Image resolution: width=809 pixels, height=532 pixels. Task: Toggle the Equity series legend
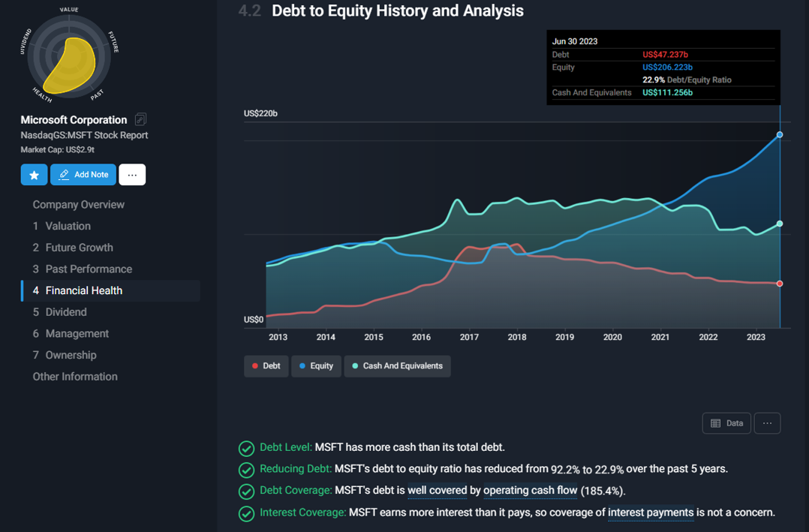coord(316,366)
